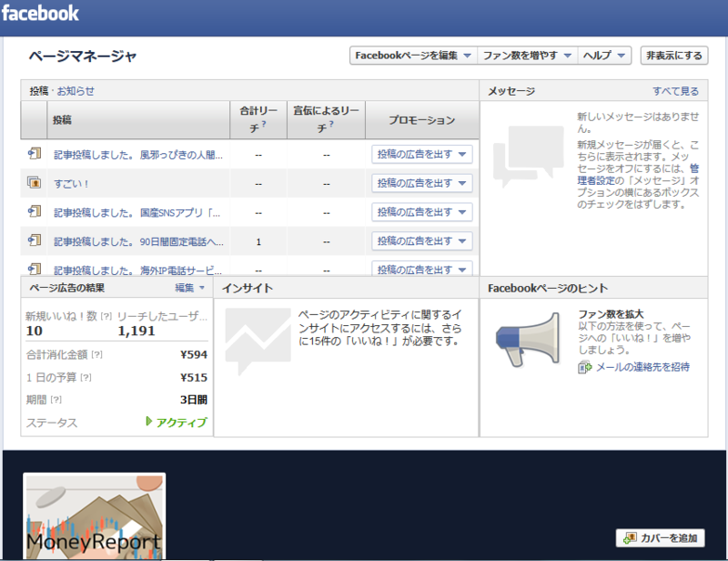Click photo icon beside すごい！ post

click(x=35, y=182)
